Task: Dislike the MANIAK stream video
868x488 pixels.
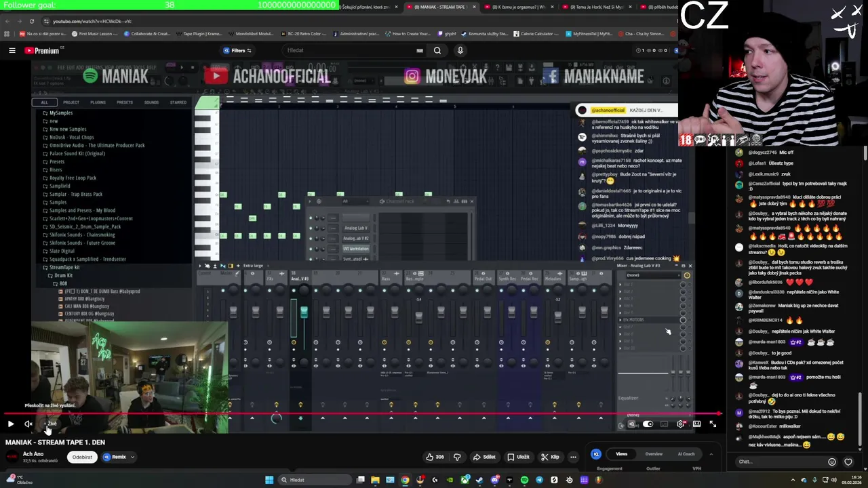Action: point(457,457)
